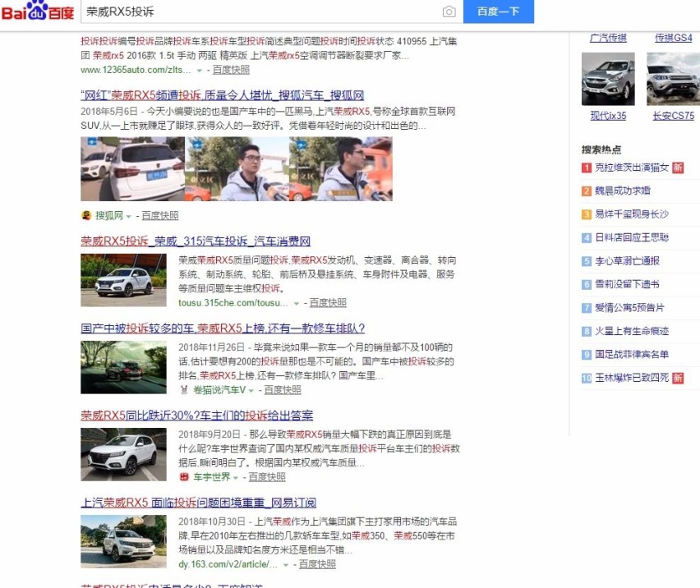The height and width of the screenshot is (588, 700).
Task: Click the 现代ix35 car image
Action: tap(608, 79)
